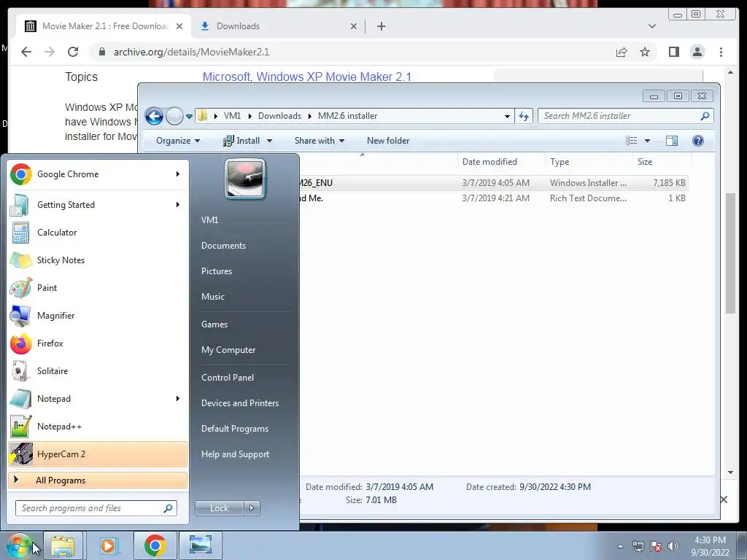The image size is (747, 560).
Task: Click the Search programs and files box
Action: [96, 508]
